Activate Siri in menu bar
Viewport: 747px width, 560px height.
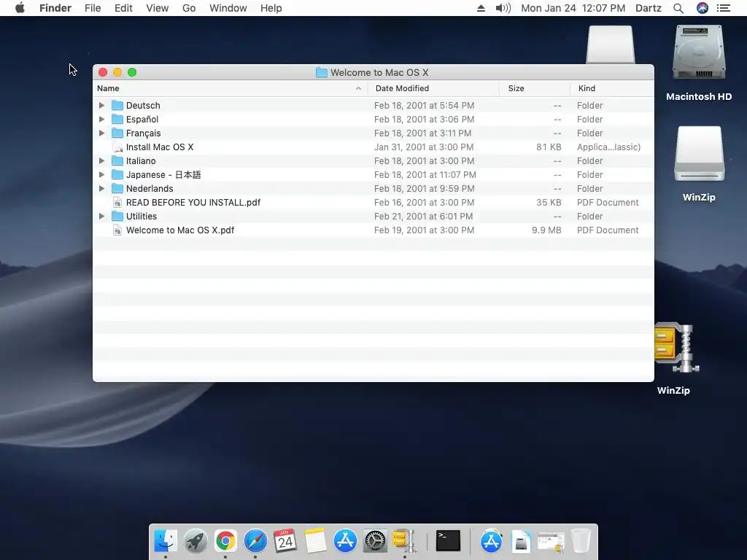coord(703,8)
